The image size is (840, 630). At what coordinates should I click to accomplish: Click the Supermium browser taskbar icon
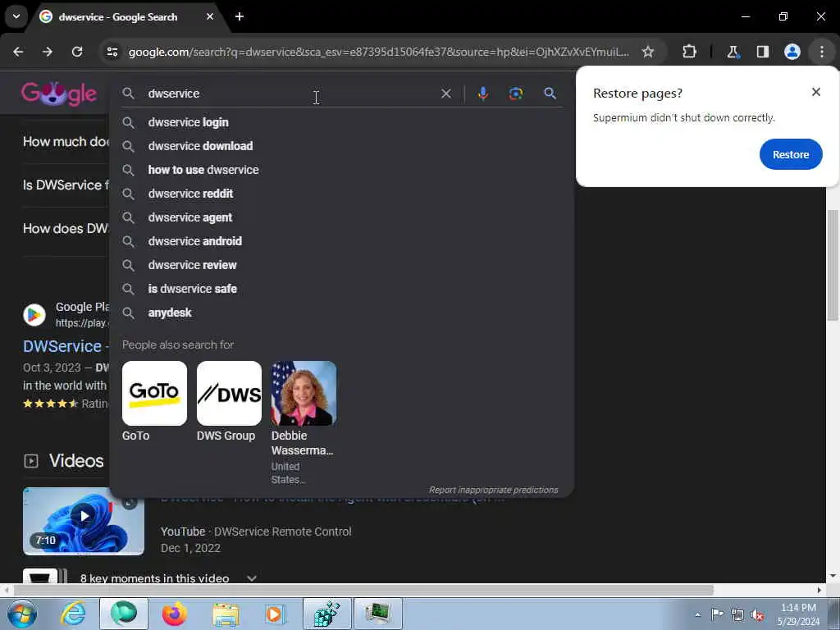point(124,614)
